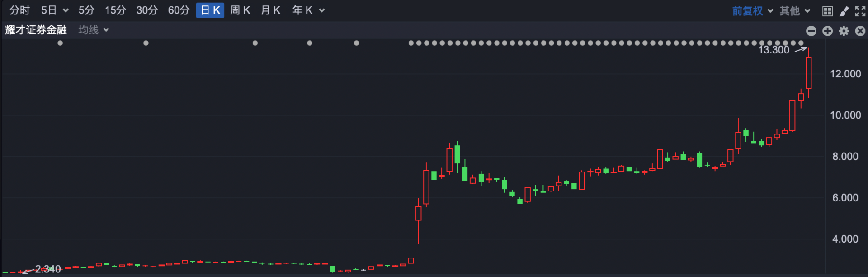This screenshot has width=868, height=277.
Task: Zoom in chart with plus icon
Action: [827, 31]
